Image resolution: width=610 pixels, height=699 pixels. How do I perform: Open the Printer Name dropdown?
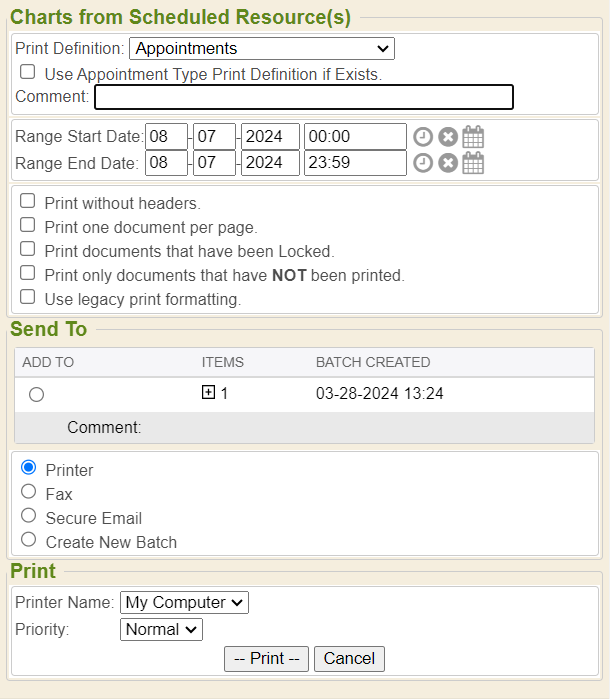[184, 602]
